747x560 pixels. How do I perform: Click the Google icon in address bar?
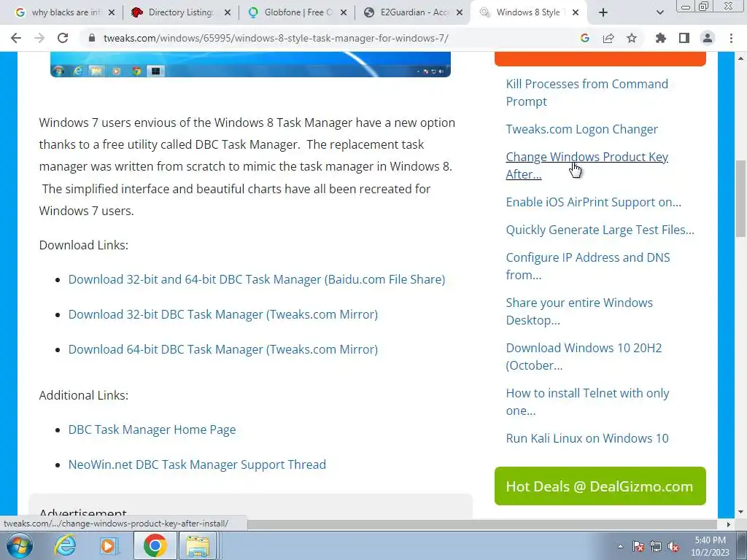pos(585,38)
